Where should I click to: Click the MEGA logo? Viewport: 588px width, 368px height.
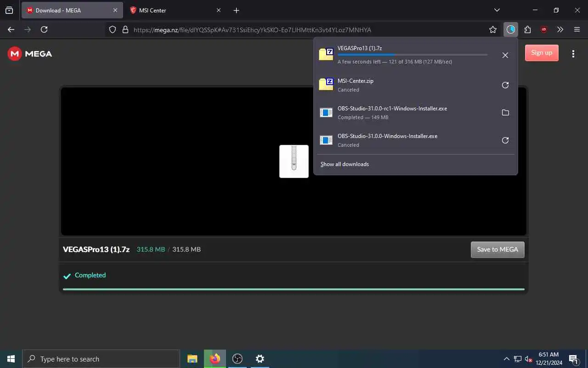tap(30, 54)
